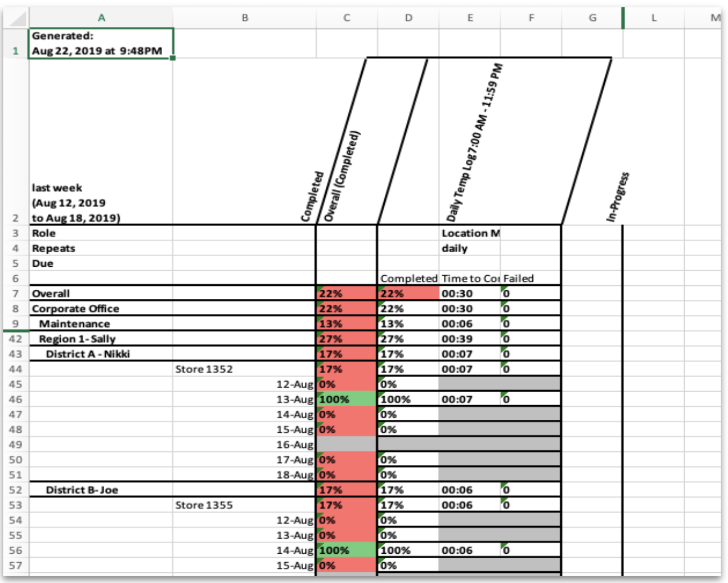728x583 pixels.
Task: Click the Time to Co subheader cell
Action: pos(470,279)
